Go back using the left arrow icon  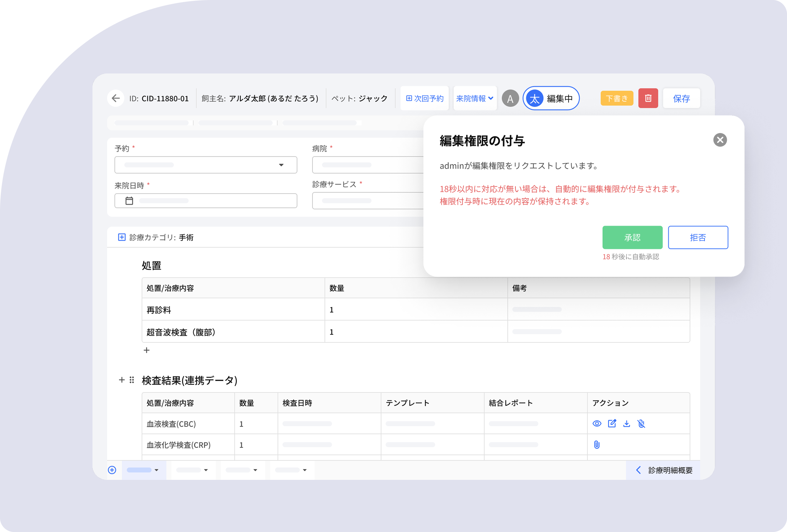(x=116, y=98)
